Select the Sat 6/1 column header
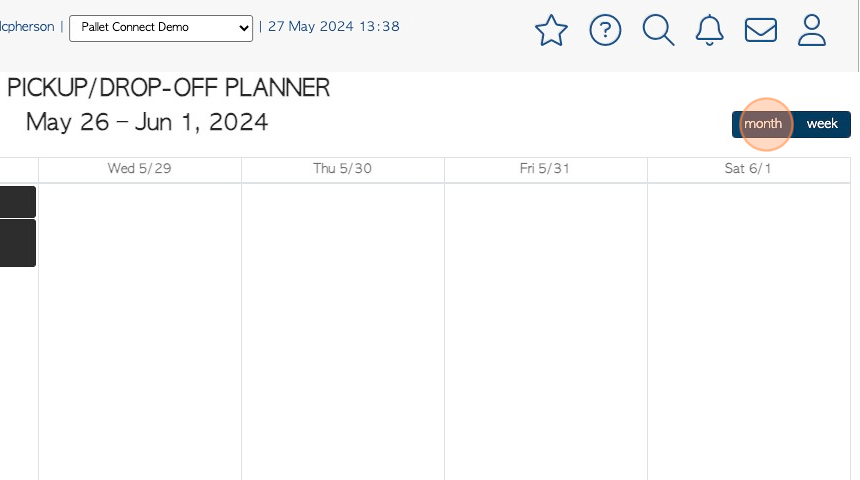The height and width of the screenshot is (480, 860). tap(748, 168)
